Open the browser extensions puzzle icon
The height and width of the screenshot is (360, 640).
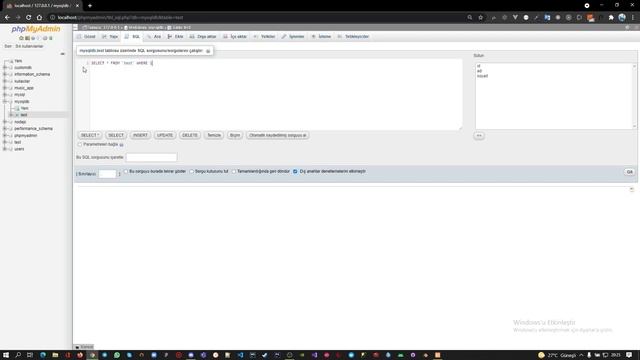611,18
